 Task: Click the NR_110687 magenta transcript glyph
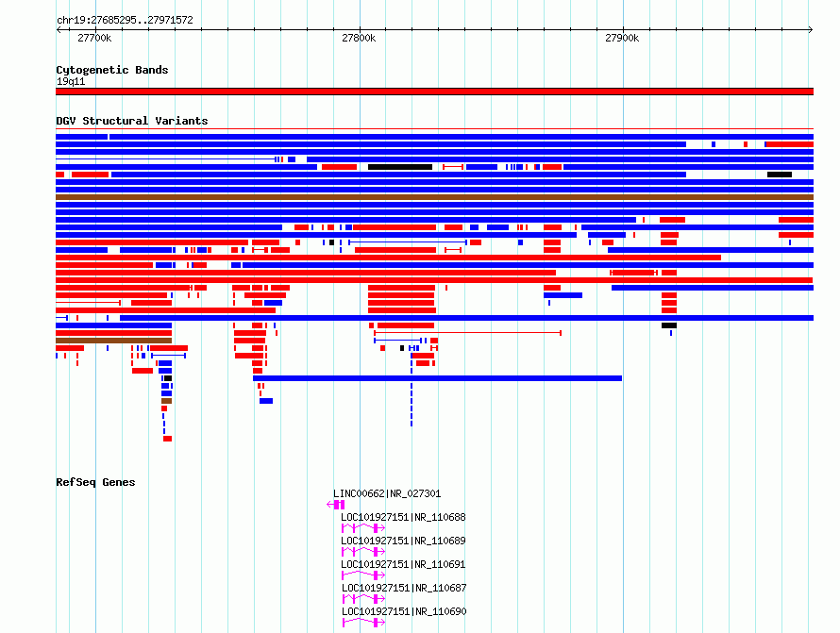coord(363,599)
